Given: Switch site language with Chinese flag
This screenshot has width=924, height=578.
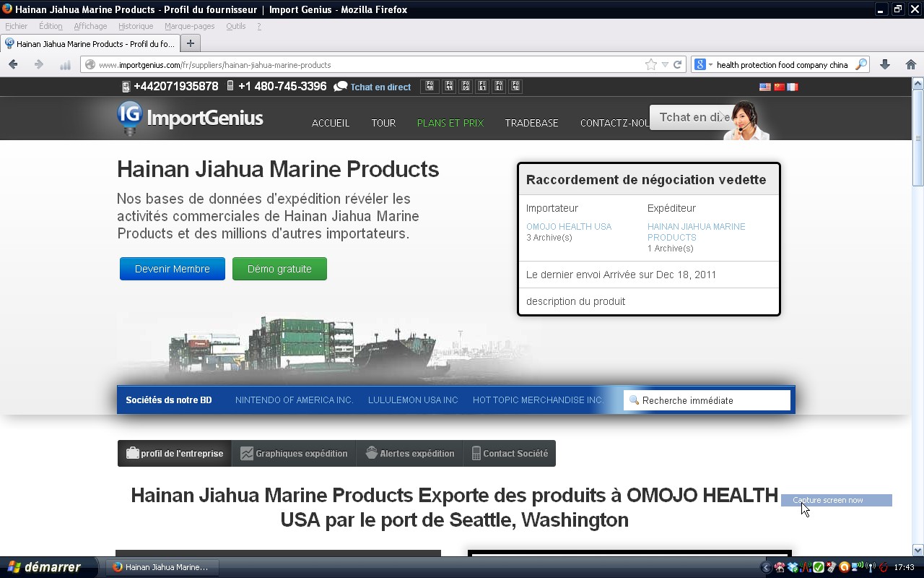Looking at the screenshot, I should tap(779, 87).
